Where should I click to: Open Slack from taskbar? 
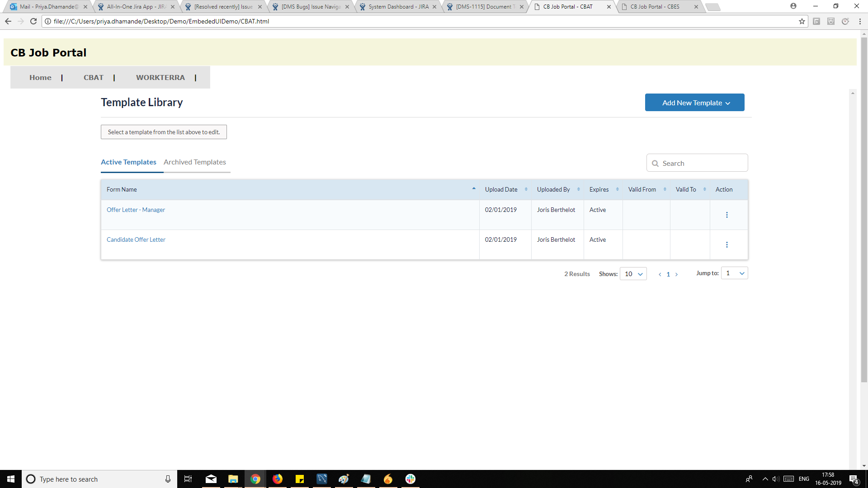410,479
